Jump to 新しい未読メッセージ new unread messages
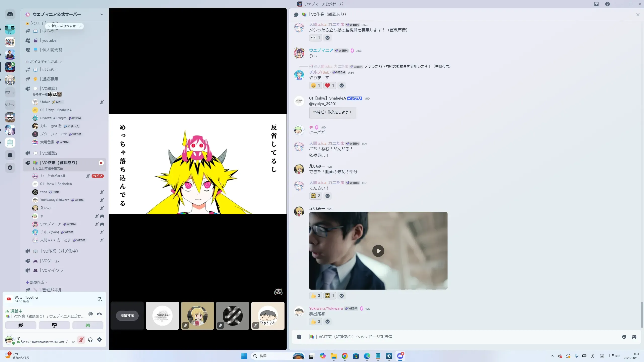 pyautogui.click(x=65, y=26)
